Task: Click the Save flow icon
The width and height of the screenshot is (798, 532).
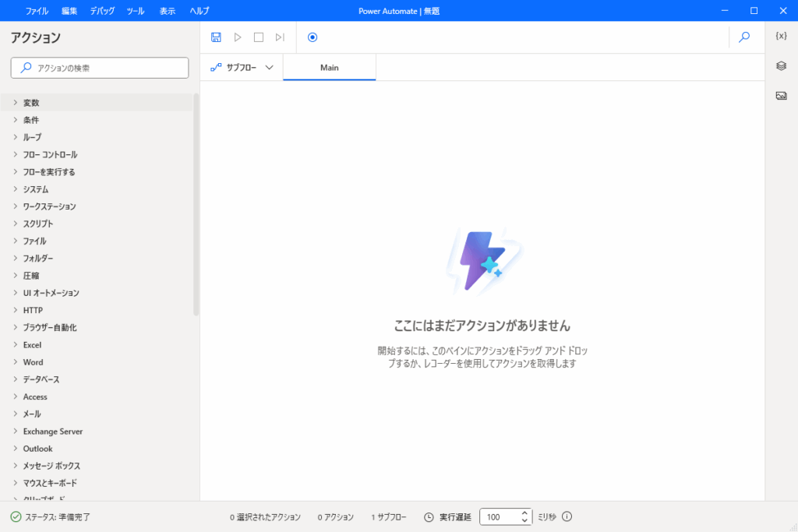Action: click(x=217, y=37)
